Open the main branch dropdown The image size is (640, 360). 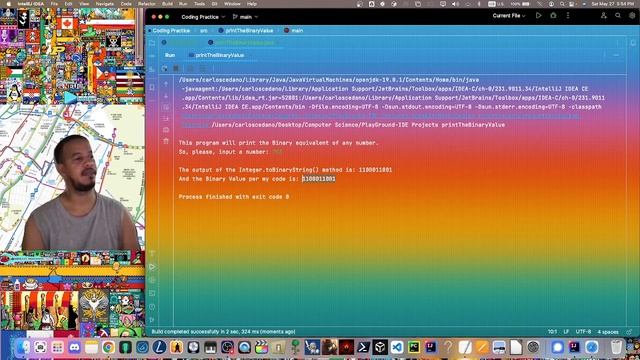[x=245, y=17]
